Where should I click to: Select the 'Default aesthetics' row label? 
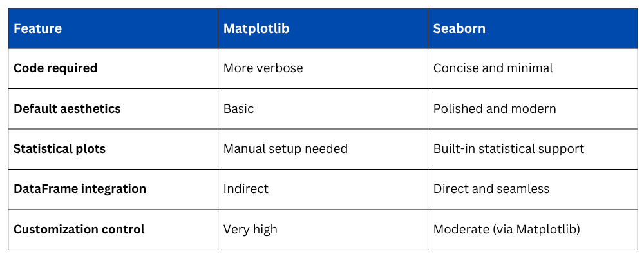pos(67,108)
